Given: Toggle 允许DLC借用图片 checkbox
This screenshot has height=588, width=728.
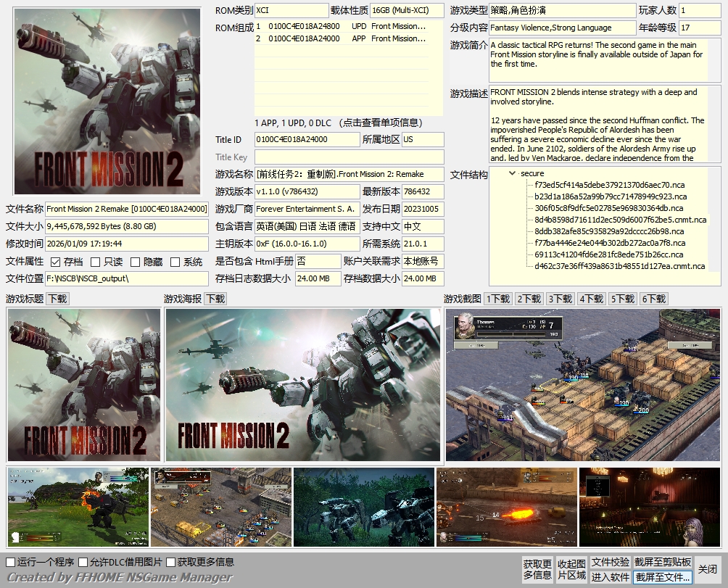Looking at the screenshot, I should point(83,562).
